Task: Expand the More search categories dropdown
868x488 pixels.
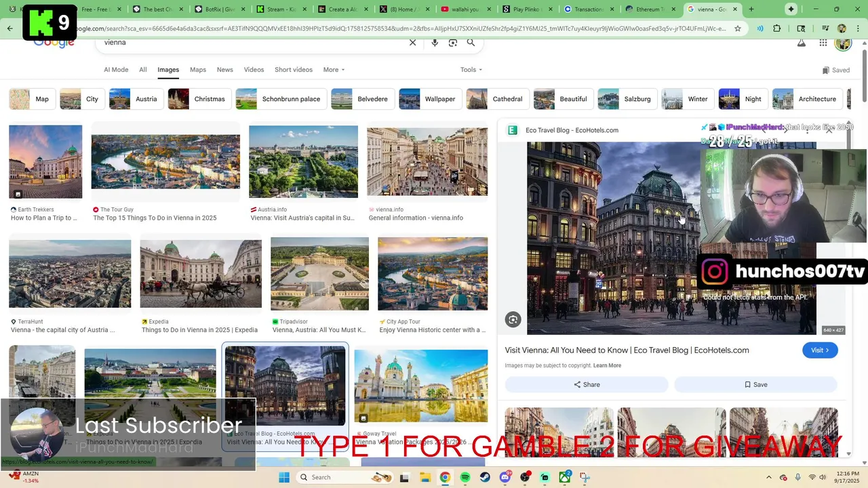Action: (x=334, y=70)
